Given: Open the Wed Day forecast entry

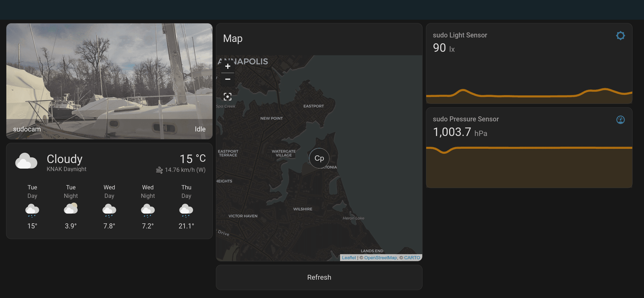Looking at the screenshot, I should point(109,207).
